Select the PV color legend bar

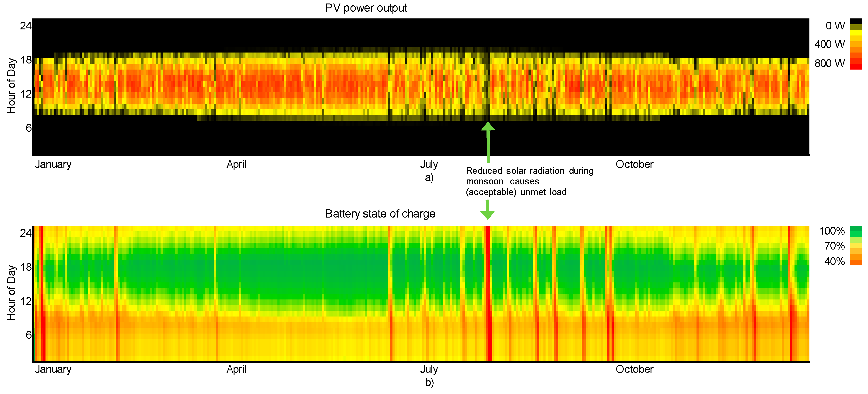(856, 44)
